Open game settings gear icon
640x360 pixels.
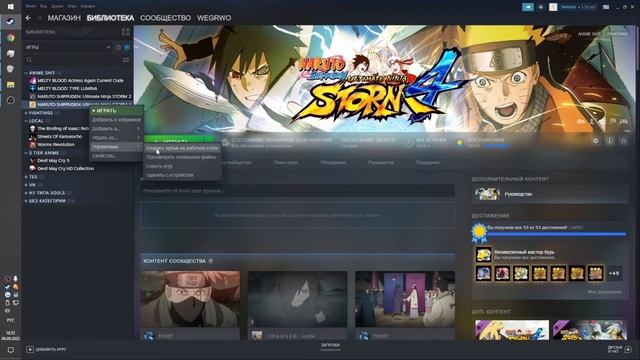596,141
